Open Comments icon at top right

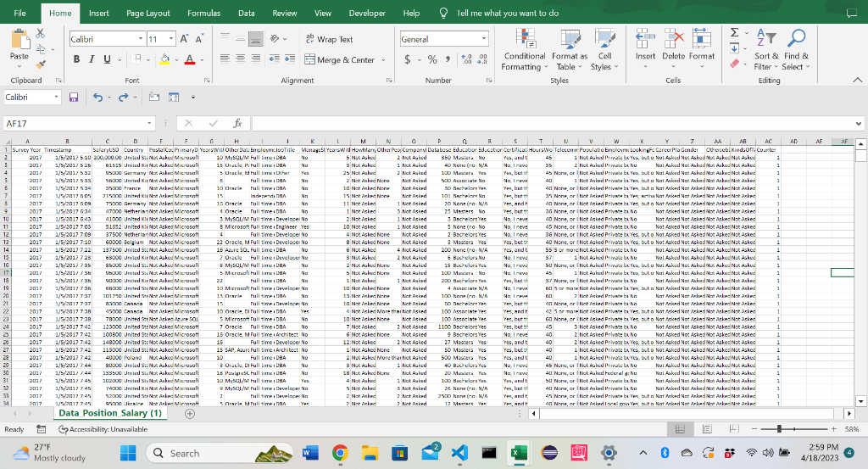click(x=852, y=14)
